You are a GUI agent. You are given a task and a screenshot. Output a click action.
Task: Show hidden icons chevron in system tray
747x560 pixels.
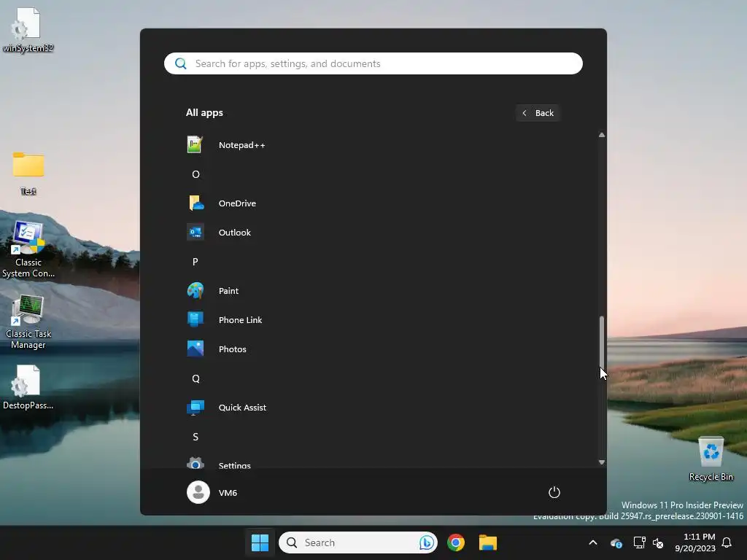click(x=593, y=542)
